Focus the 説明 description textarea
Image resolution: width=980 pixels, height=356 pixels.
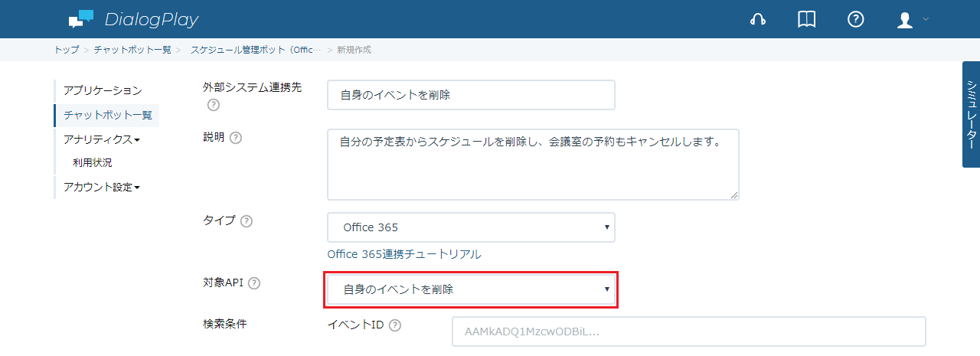pos(533,165)
